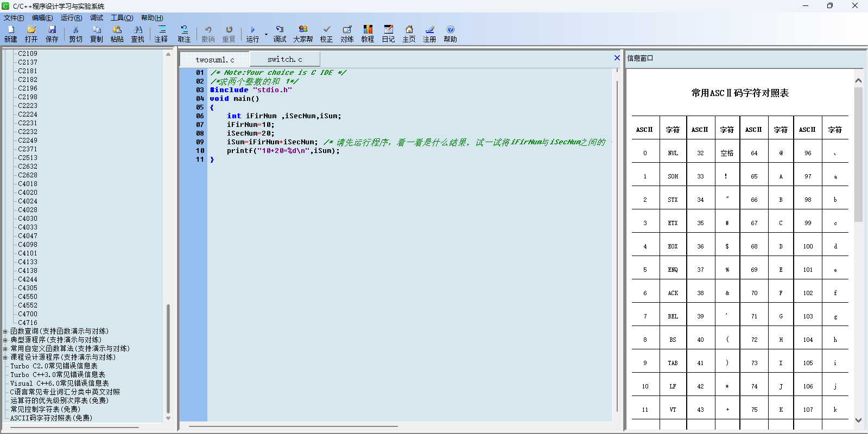Expand the 典型源程序 tree node
Image resolution: width=868 pixels, height=434 pixels.
(5, 340)
